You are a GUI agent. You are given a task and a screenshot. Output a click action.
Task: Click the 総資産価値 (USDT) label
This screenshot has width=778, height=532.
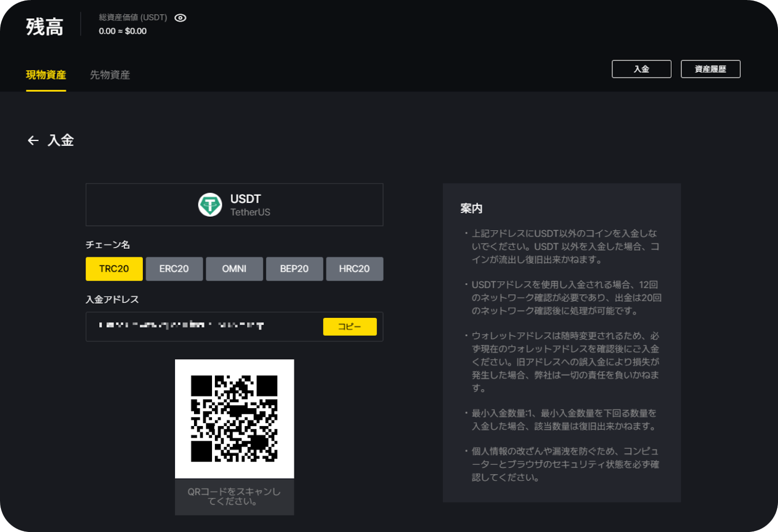tap(133, 17)
